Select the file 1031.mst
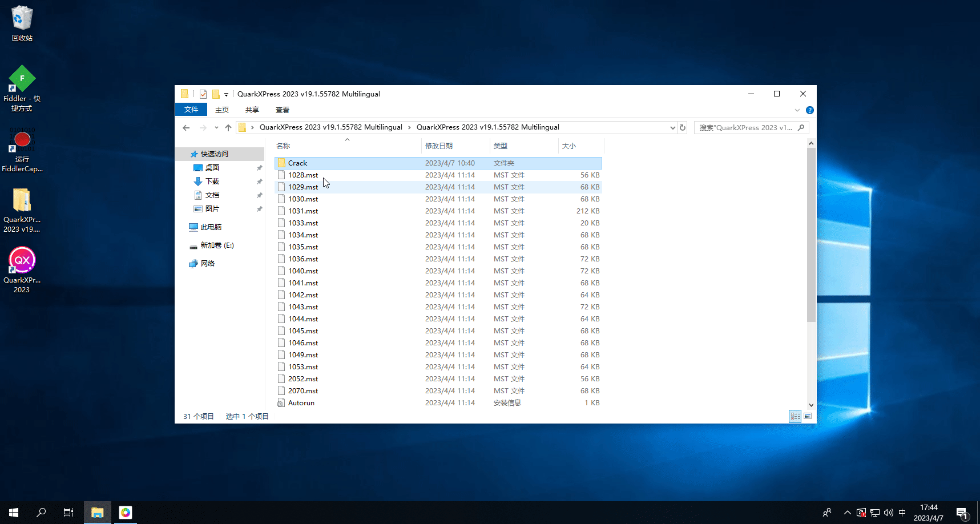This screenshot has width=980, height=524. pyautogui.click(x=438, y=211)
